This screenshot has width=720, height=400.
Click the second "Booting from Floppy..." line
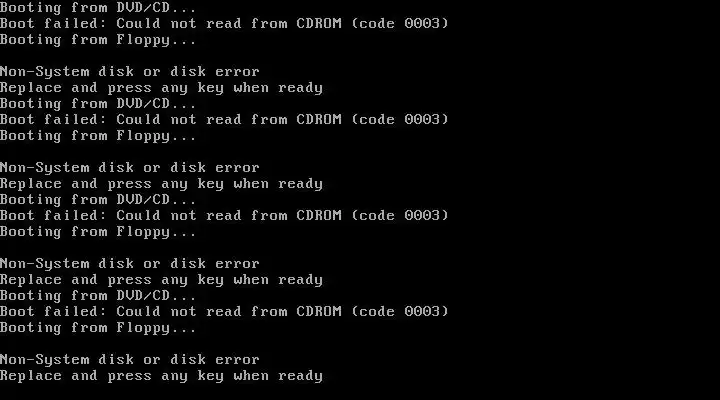pyautogui.click(x=98, y=136)
